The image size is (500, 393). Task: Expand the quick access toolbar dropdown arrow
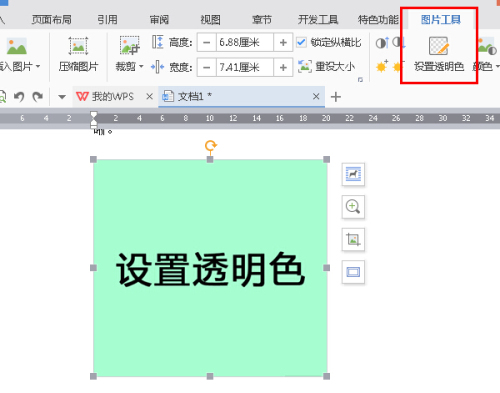62,97
